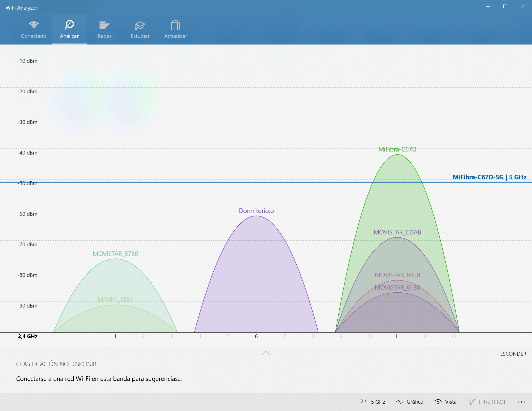Viewport: 532px width, 411px height.
Task: Toggle the Gráfico chart type
Action: 415,402
